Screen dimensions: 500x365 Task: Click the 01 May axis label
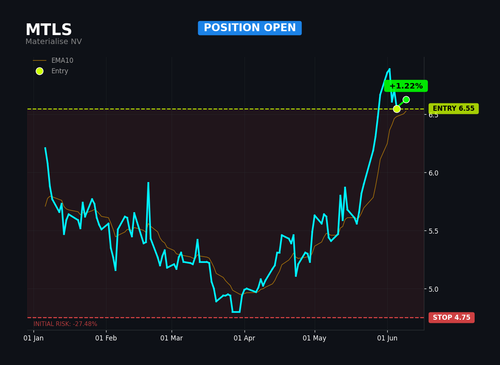point(314,338)
